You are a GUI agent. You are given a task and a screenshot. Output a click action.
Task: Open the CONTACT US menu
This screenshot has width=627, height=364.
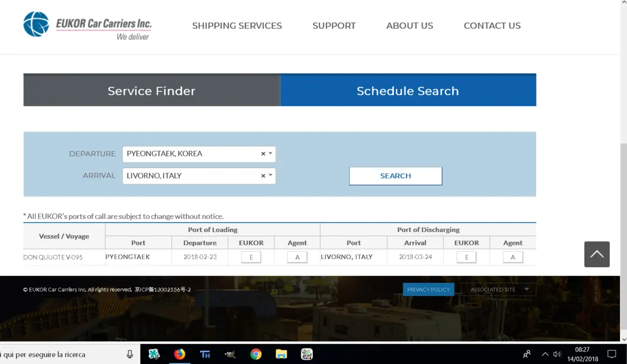(x=492, y=26)
